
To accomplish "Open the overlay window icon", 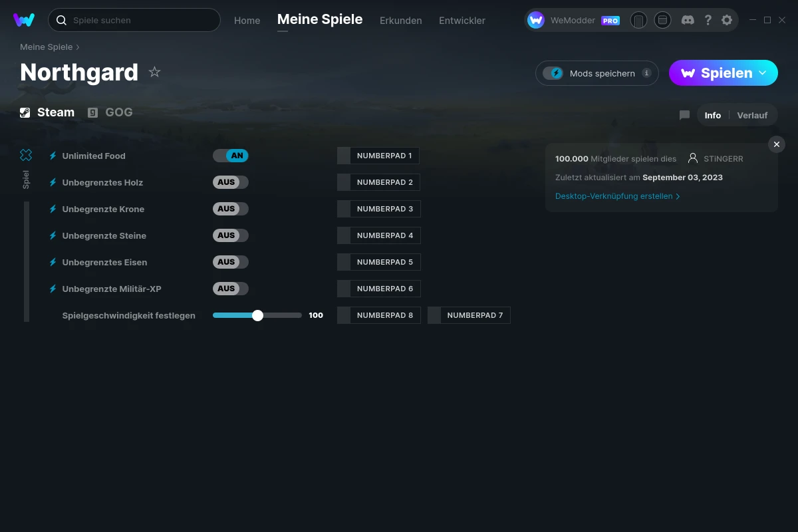I will coord(662,20).
